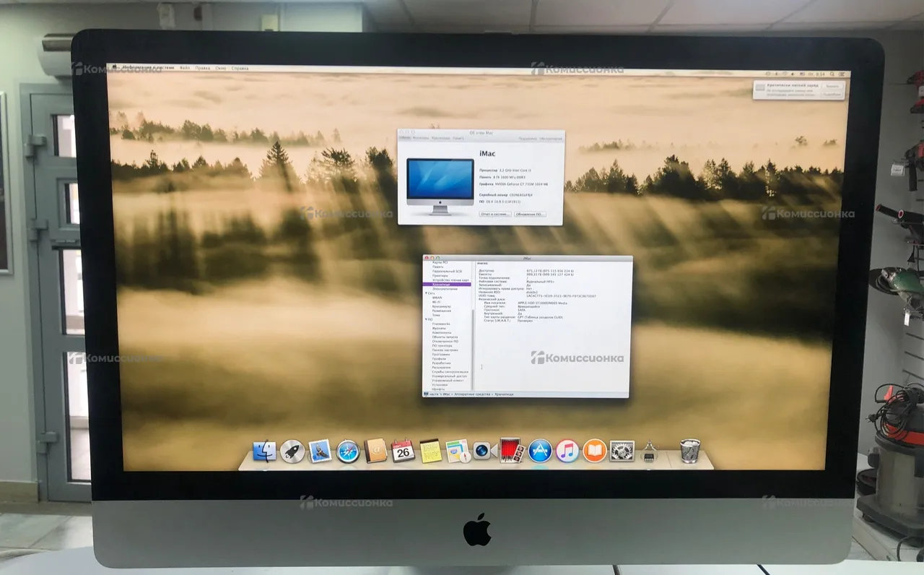924x575 pixels.
Task: Open the Окно menu
Action: pos(221,68)
